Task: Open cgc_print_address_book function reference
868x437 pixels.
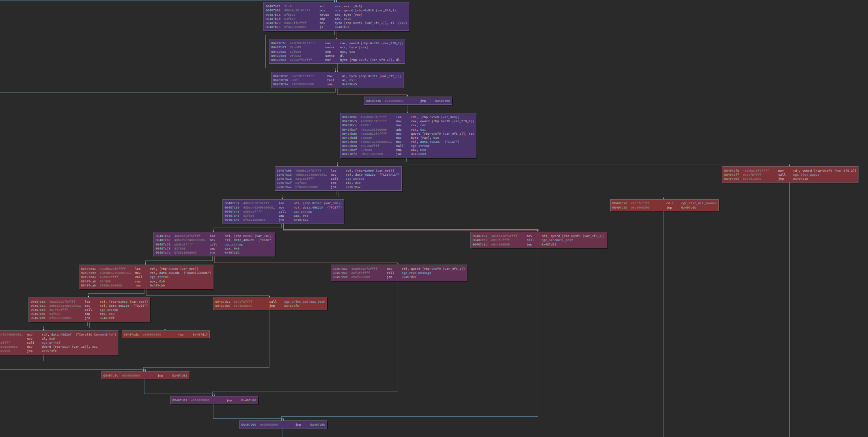Action: (x=304, y=302)
